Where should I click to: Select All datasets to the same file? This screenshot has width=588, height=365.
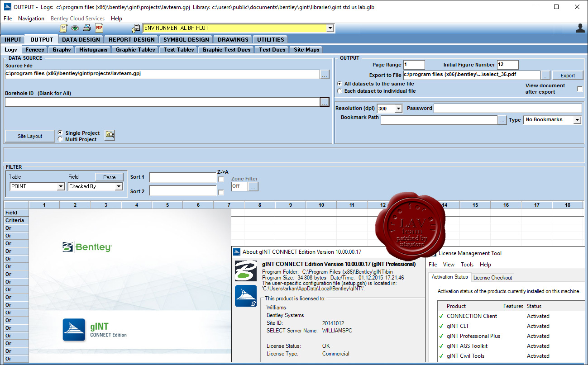339,84
